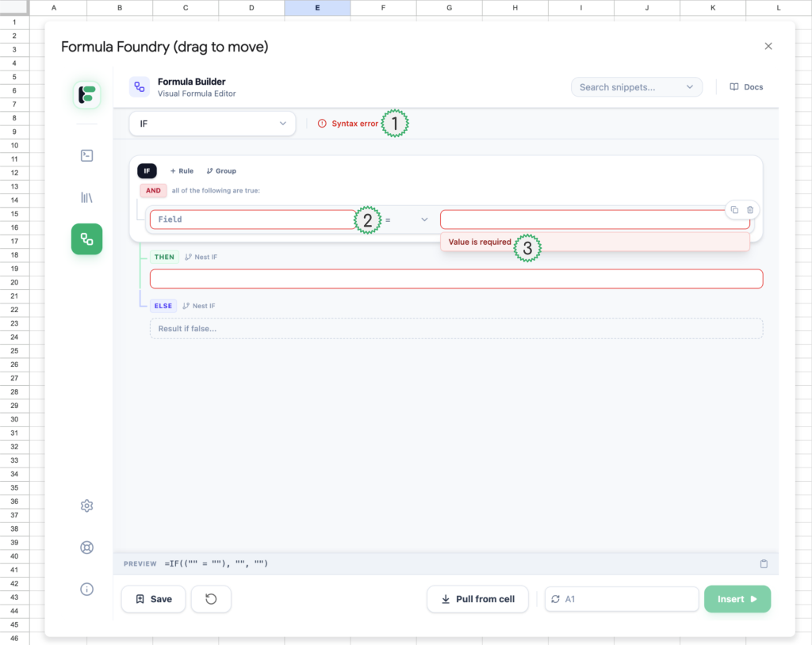Open the library sidebar icon
This screenshot has width=812, height=645.
click(x=87, y=197)
